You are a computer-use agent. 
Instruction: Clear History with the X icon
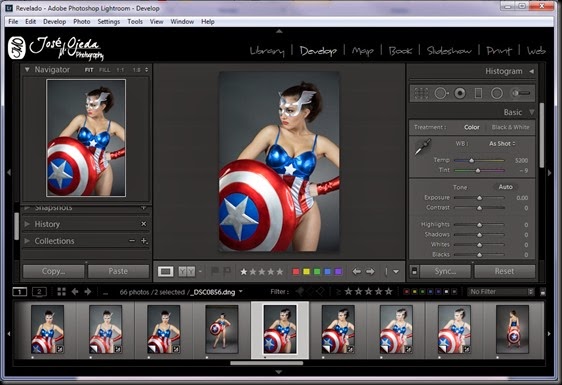pyautogui.click(x=143, y=224)
